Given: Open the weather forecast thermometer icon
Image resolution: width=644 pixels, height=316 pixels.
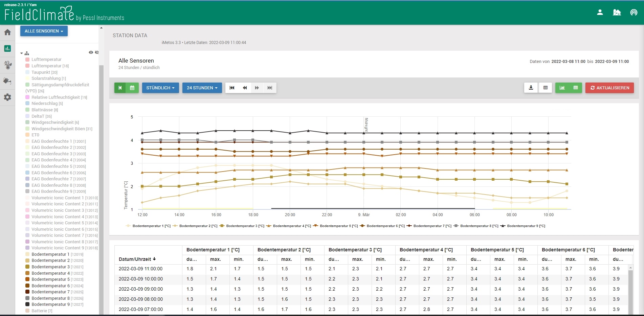Looking at the screenshot, I should pyautogui.click(x=7, y=65).
